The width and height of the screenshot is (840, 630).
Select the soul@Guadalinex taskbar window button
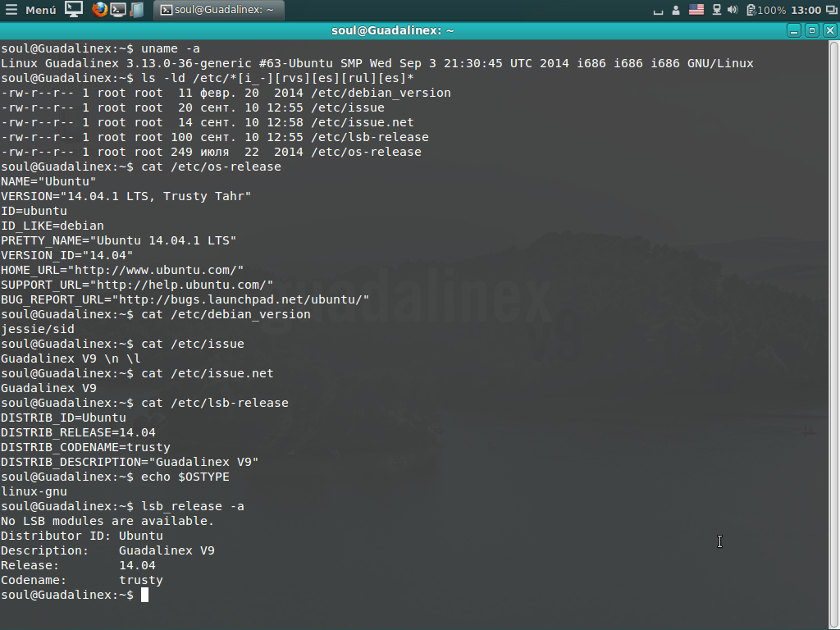point(218,10)
